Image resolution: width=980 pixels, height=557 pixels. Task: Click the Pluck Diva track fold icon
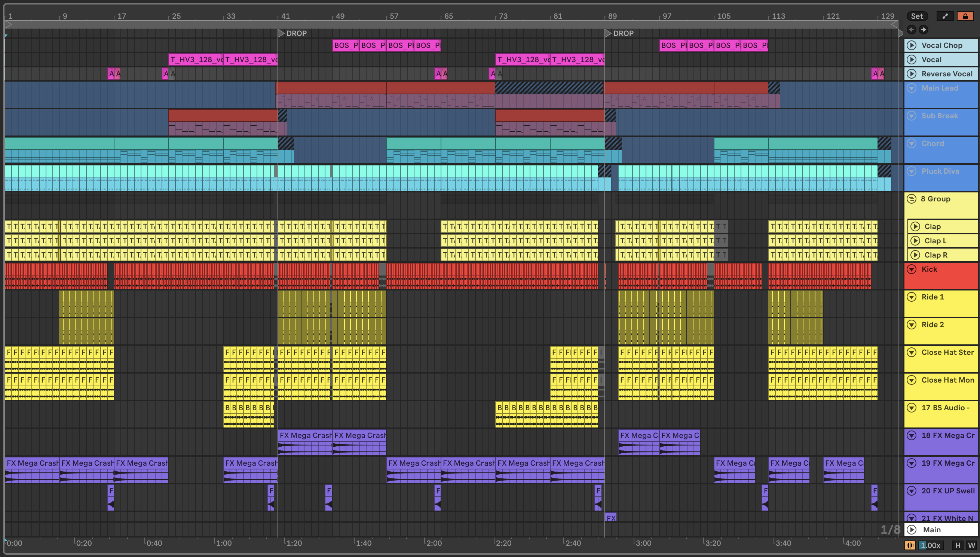click(912, 171)
